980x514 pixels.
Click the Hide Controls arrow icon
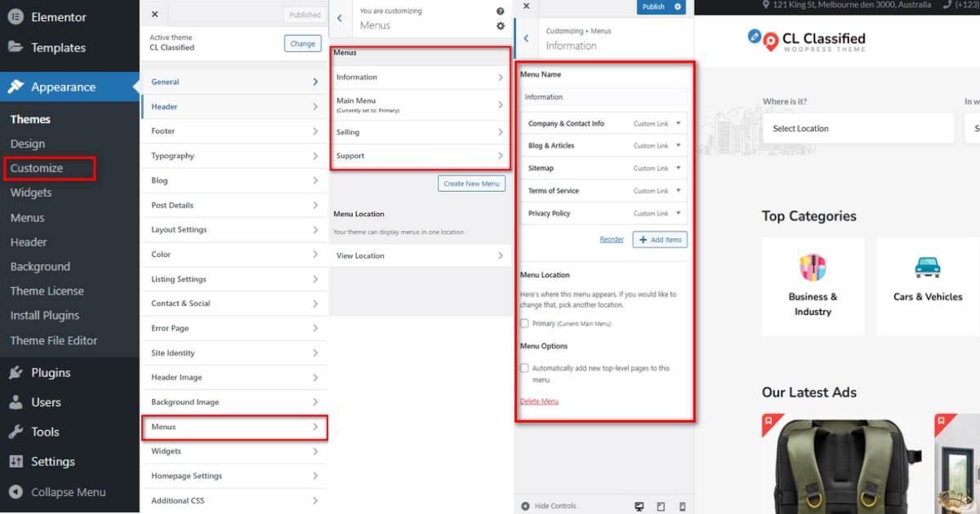(x=525, y=506)
